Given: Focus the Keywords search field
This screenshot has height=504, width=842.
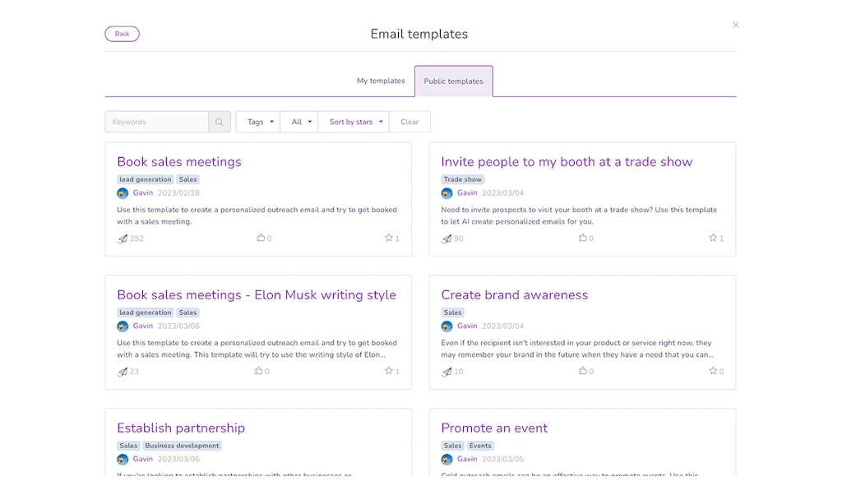Looking at the screenshot, I should pyautogui.click(x=157, y=122).
